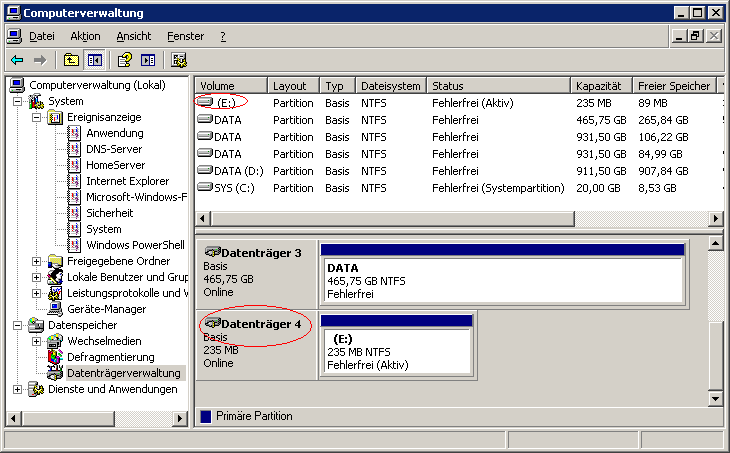Click the disk settings icon at toolbar end

[x=179, y=60]
